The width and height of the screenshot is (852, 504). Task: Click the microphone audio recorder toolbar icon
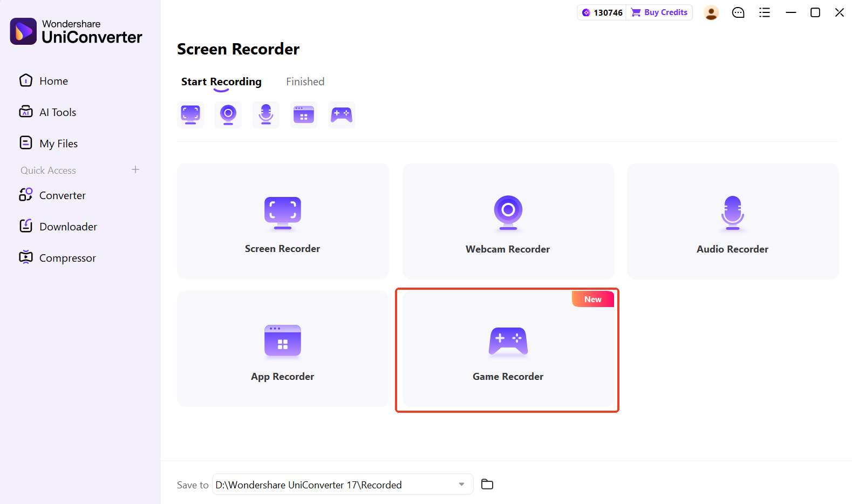pos(266,114)
